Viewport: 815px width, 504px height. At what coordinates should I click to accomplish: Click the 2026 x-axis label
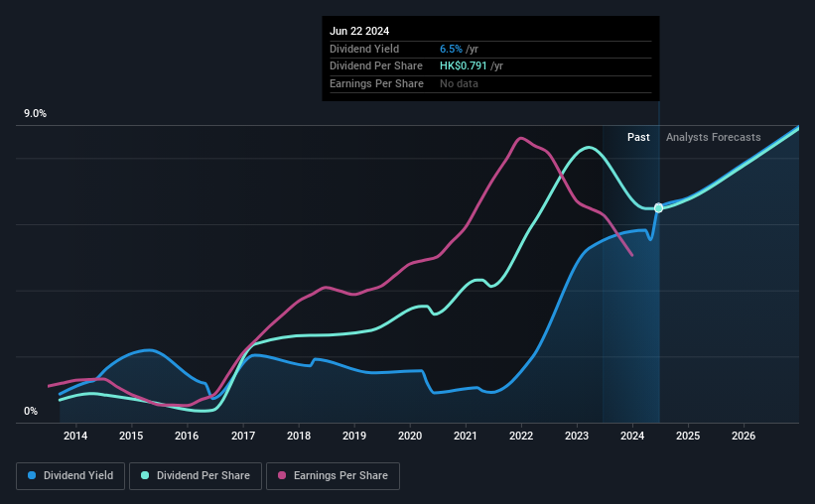coord(744,436)
